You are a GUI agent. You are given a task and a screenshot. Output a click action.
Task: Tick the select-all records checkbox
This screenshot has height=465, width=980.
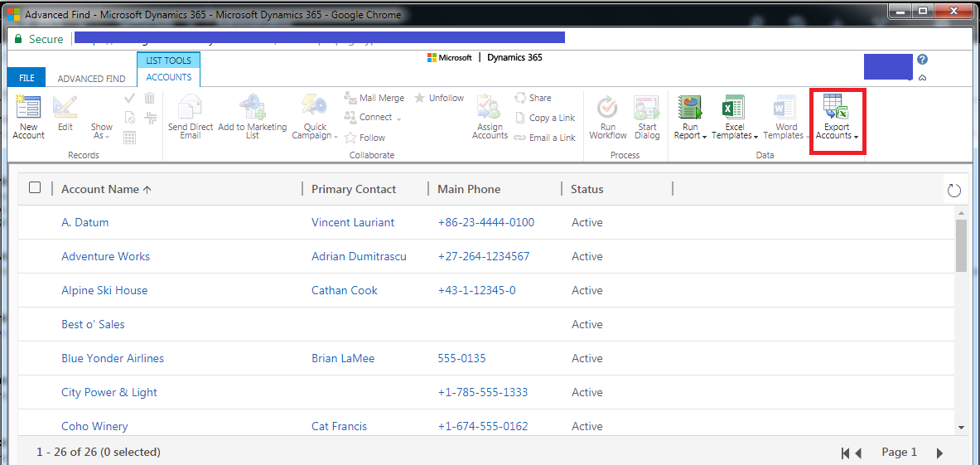[35, 187]
